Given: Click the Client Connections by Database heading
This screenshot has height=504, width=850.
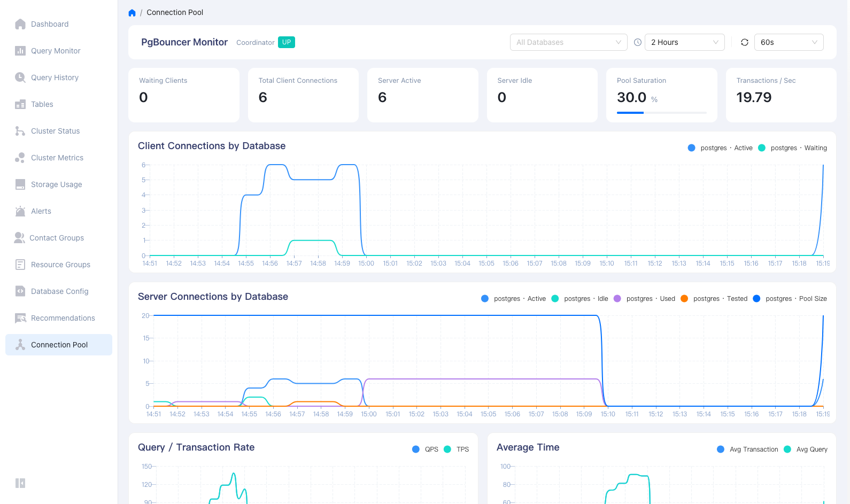Looking at the screenshot, I should point(212,146).
